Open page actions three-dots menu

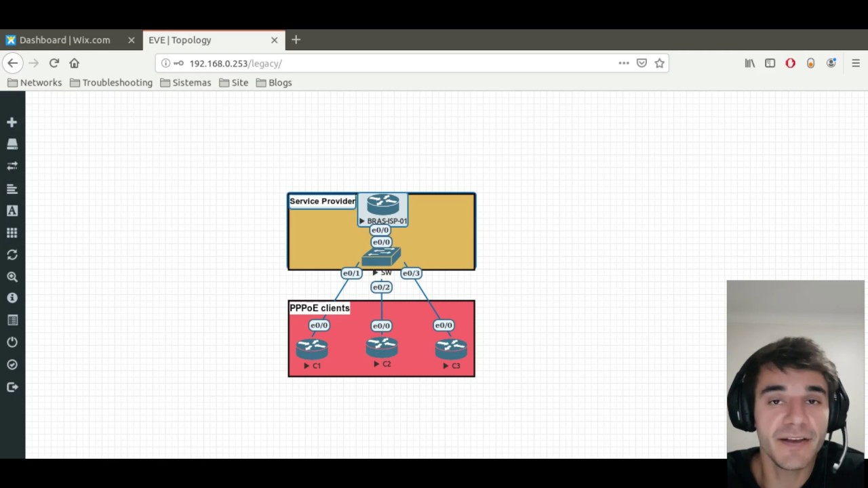[624, 63]
